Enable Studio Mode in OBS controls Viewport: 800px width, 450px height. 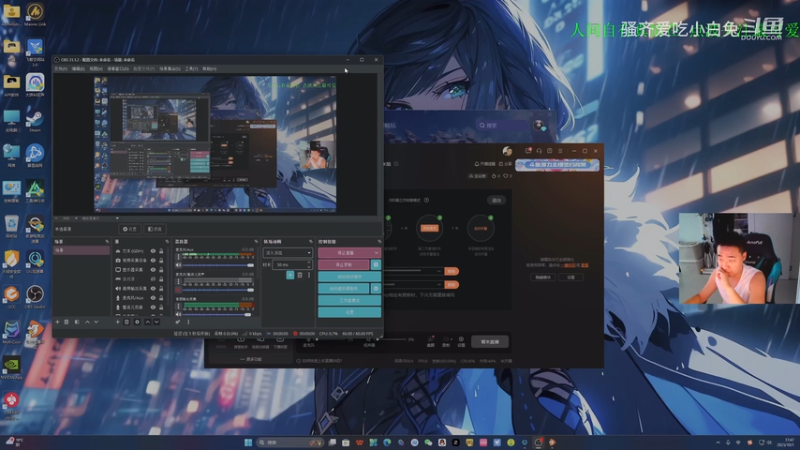pyautogui.click(x=349, y=300)
